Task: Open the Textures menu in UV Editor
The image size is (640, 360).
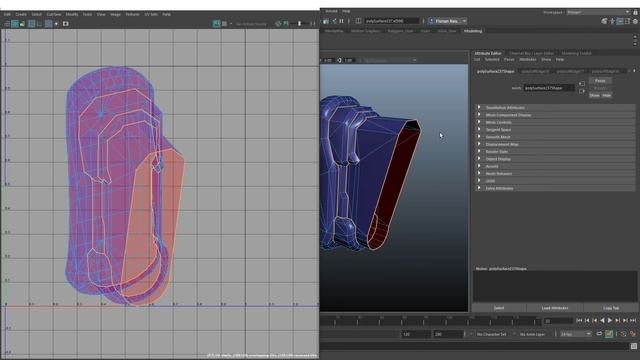Action: click(132, 14)
